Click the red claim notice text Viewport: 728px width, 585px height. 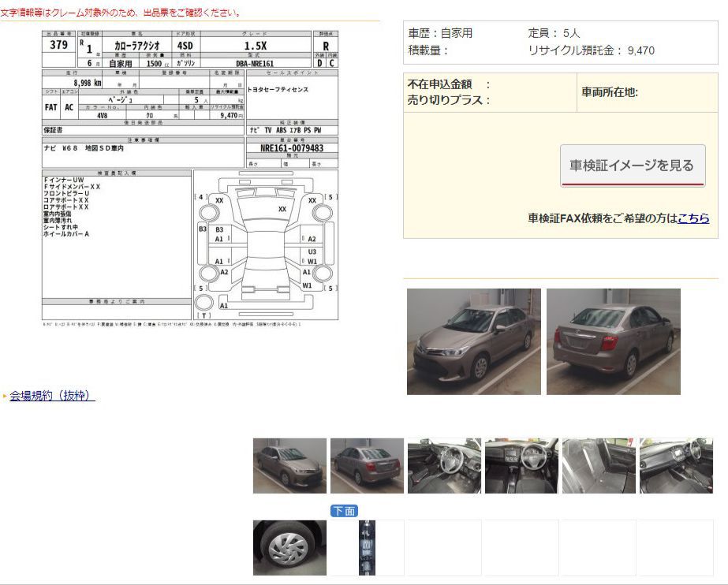click(121, 13)
